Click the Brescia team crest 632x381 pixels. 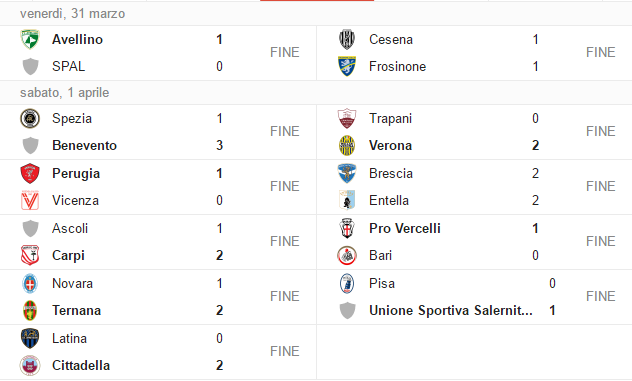[347, 173]
